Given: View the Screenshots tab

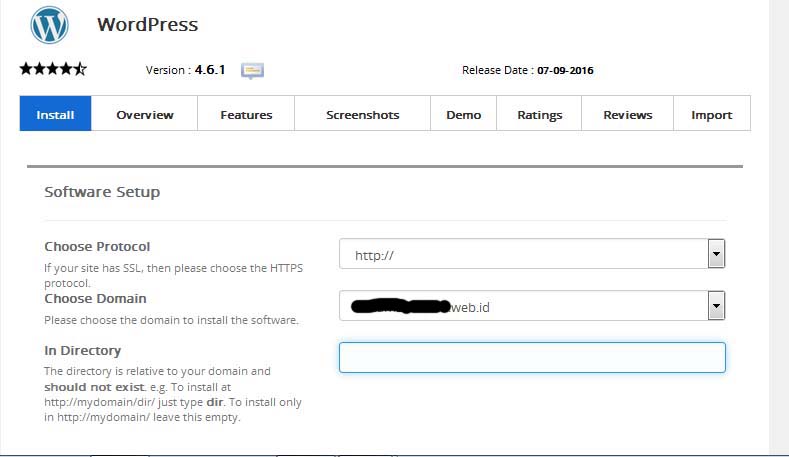Looking at the screenshot, I should 362,115.
